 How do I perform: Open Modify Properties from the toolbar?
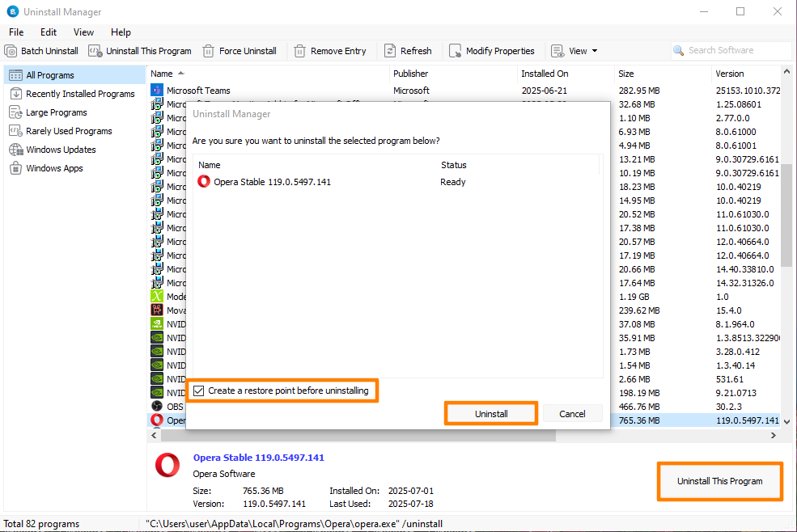click(x=492, y=51)
